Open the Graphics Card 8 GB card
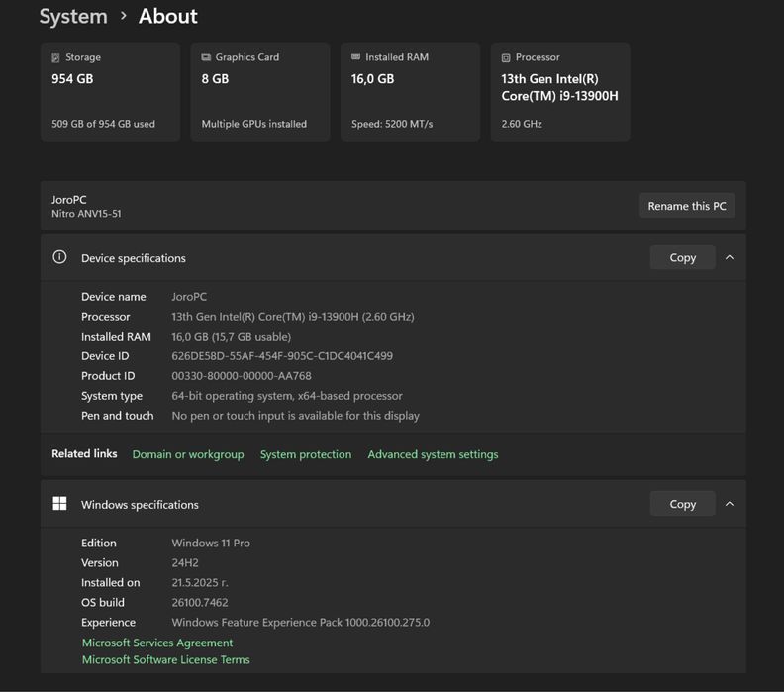 click(259, 92)
